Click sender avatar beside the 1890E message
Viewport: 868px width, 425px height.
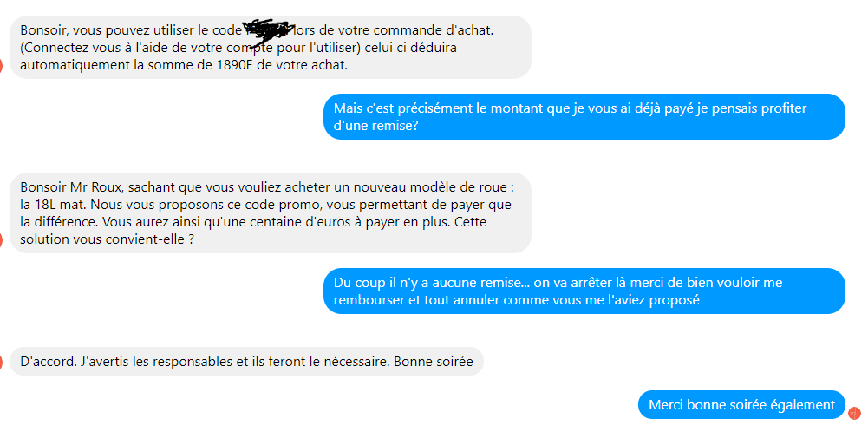coord(1,65)
